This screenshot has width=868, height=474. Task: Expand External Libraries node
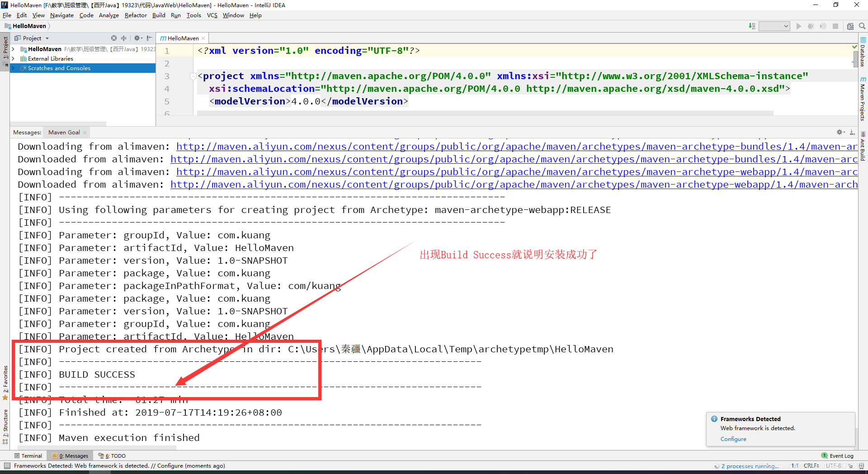coord(14,59)
